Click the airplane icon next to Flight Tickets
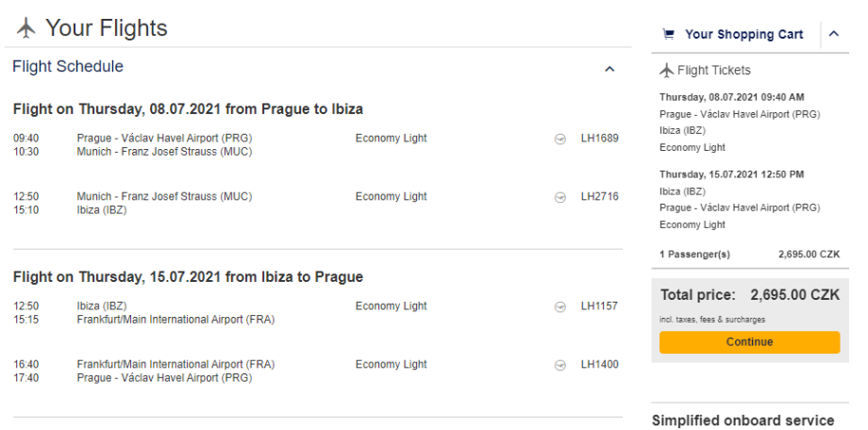Viewport: 868px width, 430px height. [x=666, y=70]
